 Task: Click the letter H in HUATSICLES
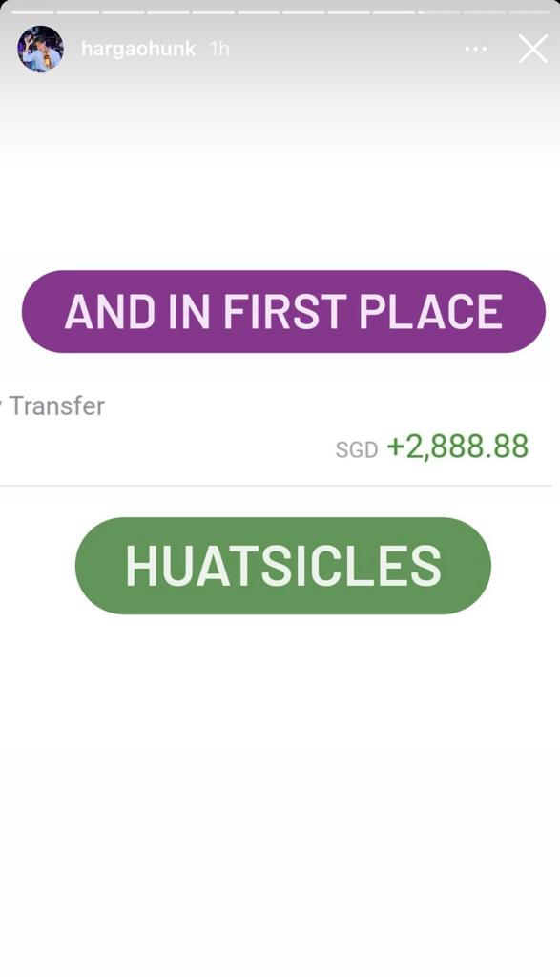coord(140,566)
